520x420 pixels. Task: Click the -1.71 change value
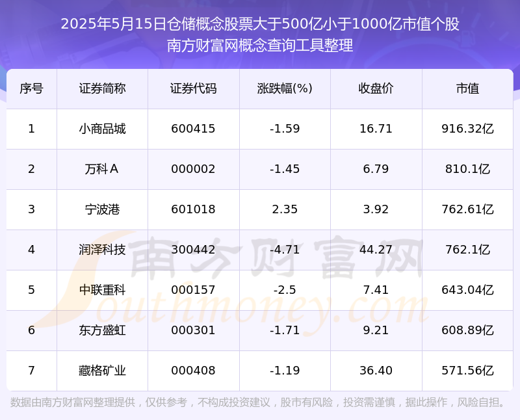[x=285, y=330]
